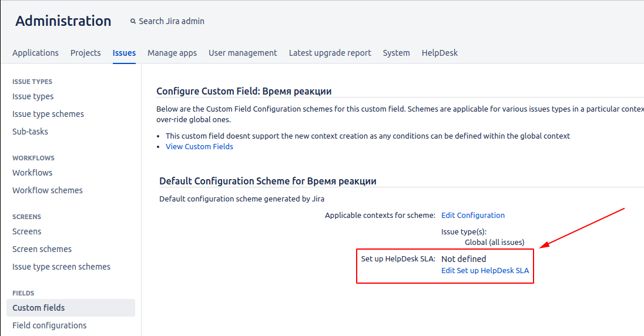
Task: Click the WORKFLOWS section header
Action: click(x=33, y=158)
